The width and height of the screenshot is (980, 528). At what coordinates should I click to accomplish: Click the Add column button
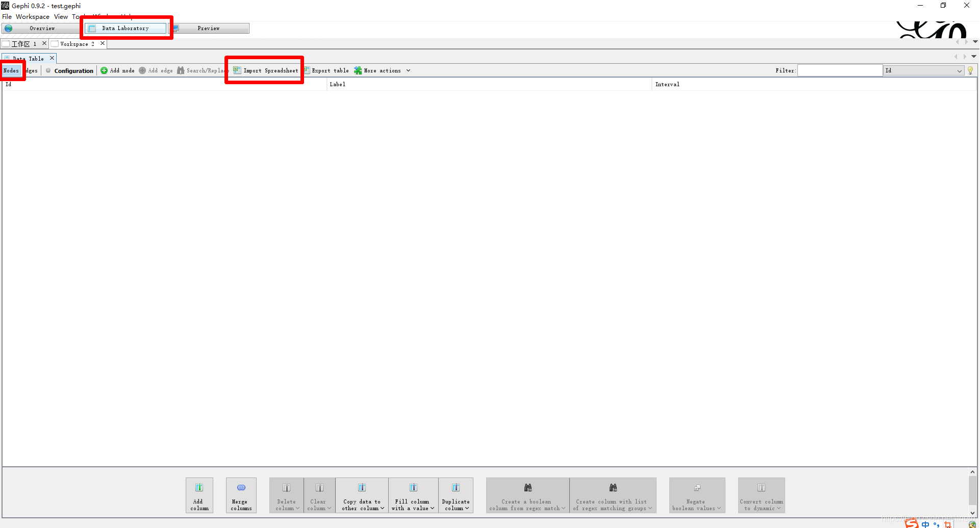click(199, 495)
